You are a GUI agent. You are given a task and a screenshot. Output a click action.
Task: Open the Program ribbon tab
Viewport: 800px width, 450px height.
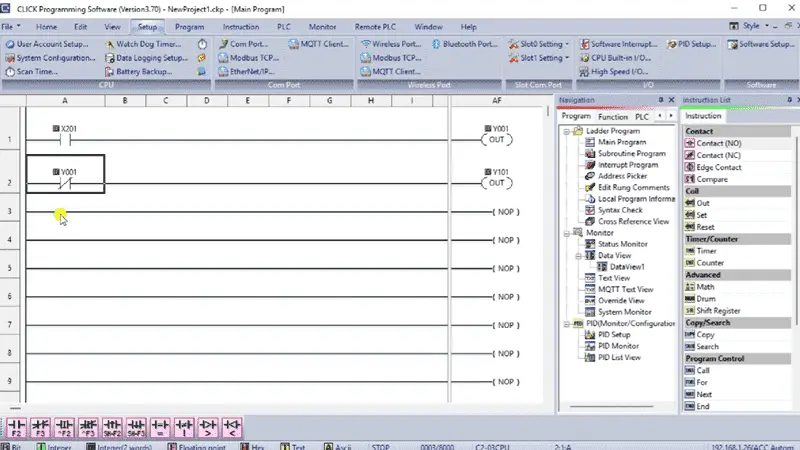(x=189, y=27)
